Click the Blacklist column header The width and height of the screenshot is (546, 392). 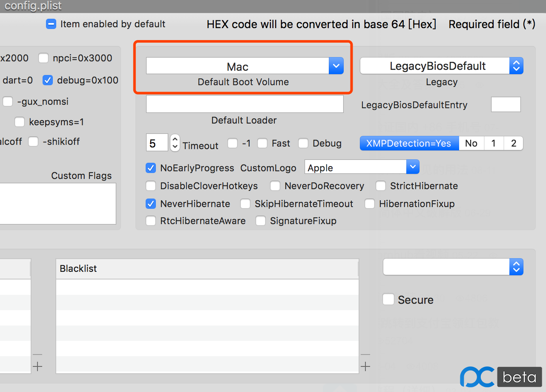point(207,268)
